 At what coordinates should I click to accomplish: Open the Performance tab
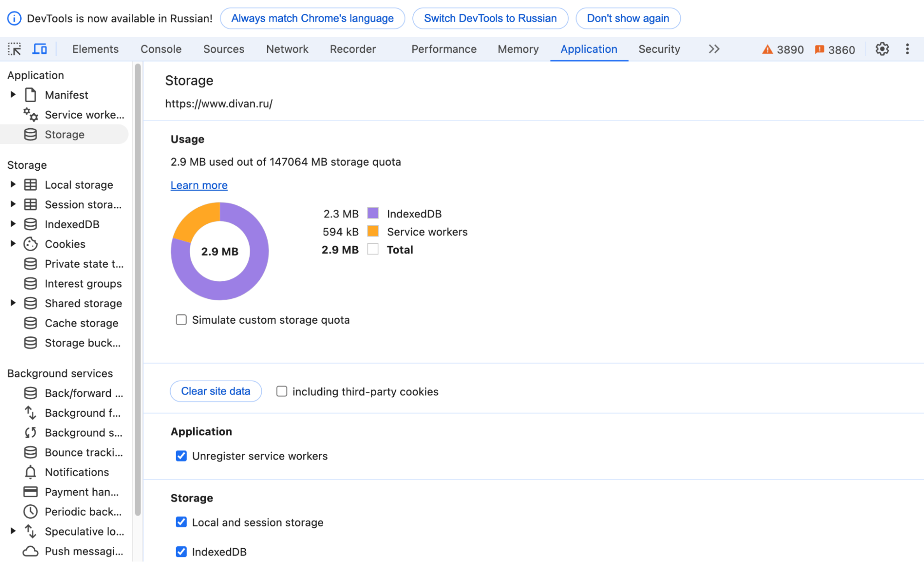(x=444, y=49)
